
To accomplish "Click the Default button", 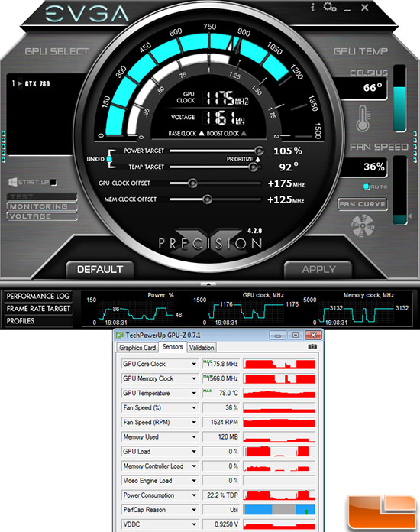I will (100, 269).
